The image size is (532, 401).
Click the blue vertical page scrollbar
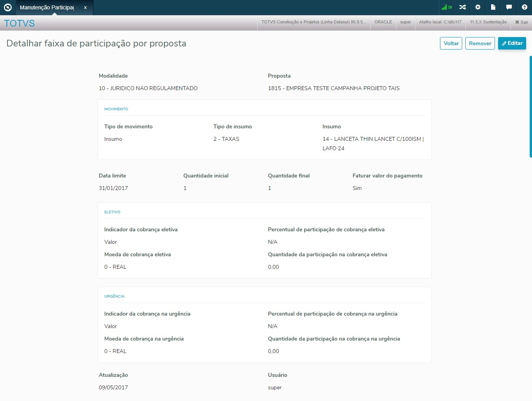(x=530, y=106)
